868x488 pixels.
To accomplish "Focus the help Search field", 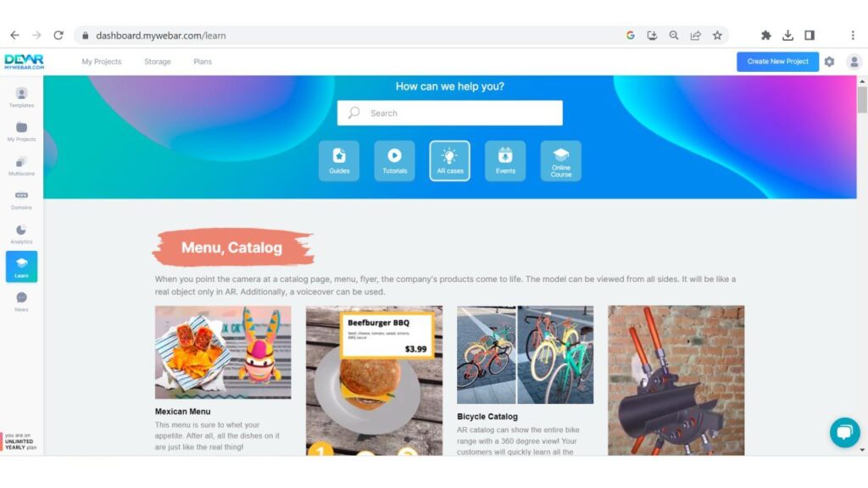I will [x=449, y=113].
